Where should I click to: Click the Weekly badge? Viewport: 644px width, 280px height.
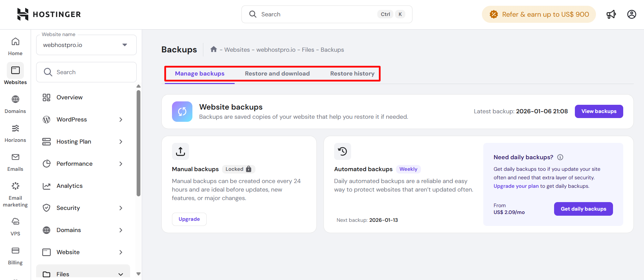408,169
